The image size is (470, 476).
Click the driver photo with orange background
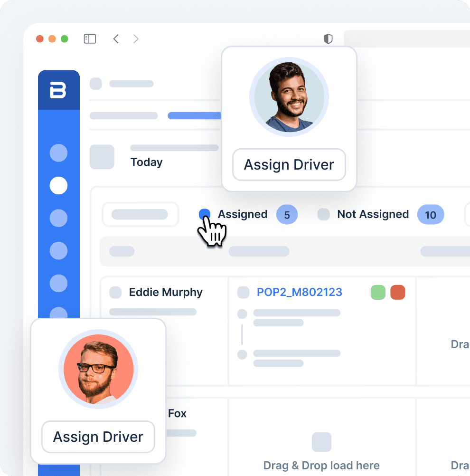point(98,369)
